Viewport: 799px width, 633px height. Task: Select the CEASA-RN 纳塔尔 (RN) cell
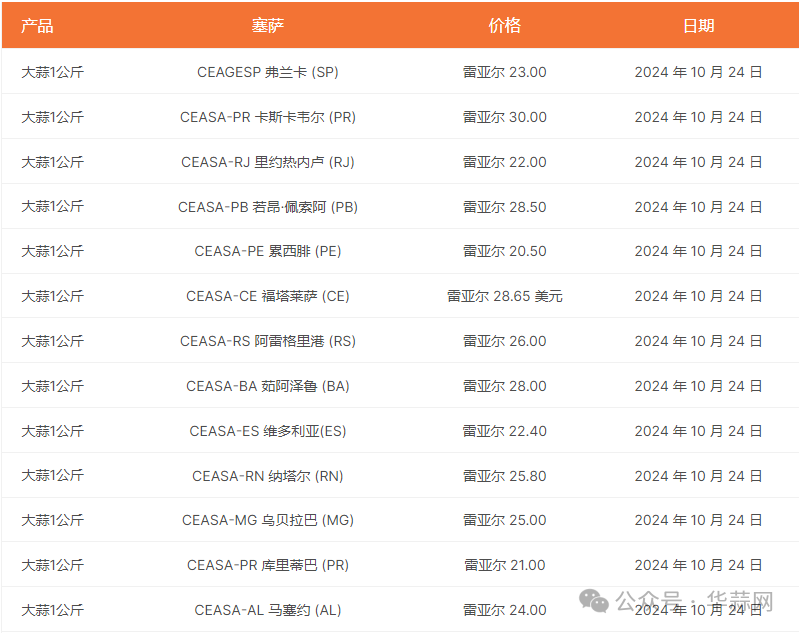tap(268, 476)
